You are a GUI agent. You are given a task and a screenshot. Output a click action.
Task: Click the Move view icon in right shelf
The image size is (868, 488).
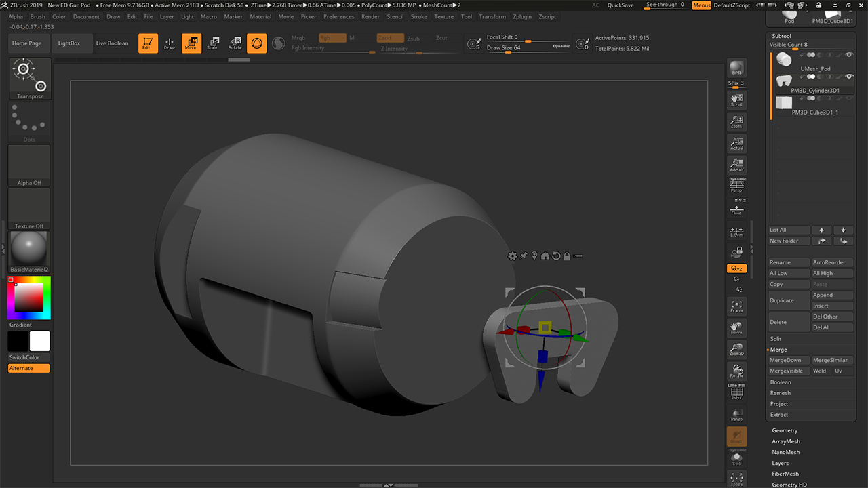tap(736, 328)
